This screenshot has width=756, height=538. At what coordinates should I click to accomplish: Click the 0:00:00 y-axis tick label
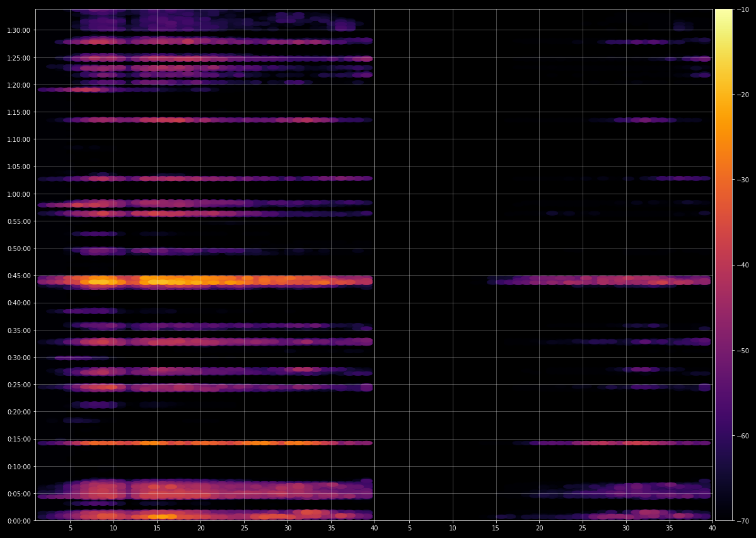pos(19,520)
